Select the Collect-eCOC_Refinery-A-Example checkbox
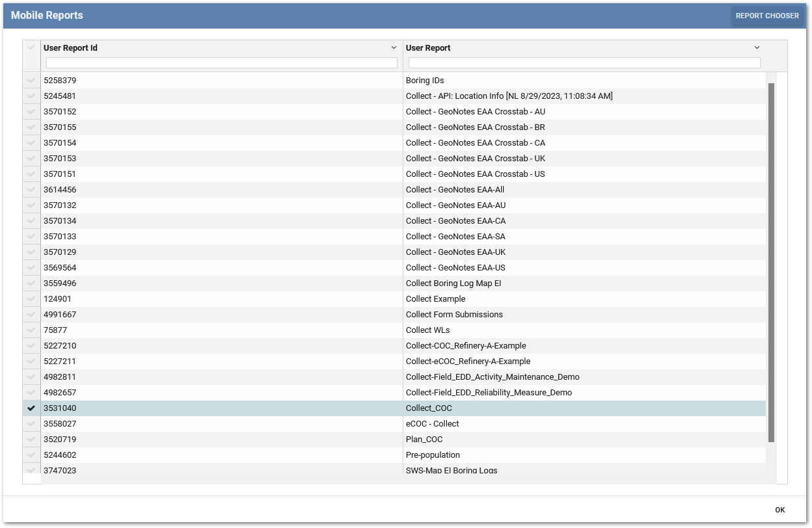This screenshot has width=812, height=528. coord(31,361)
